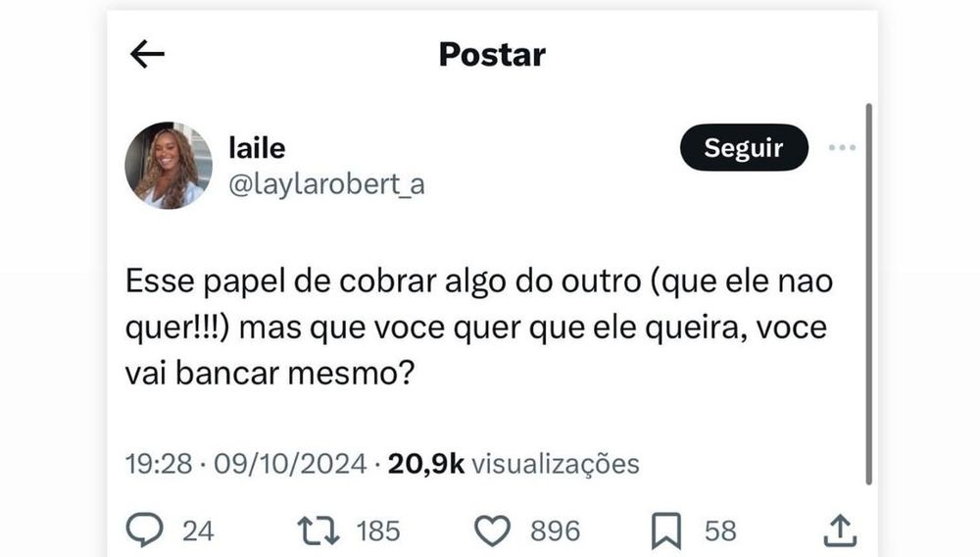
Task: Click the 185 reposts count
Action: [x=378, y=532]
